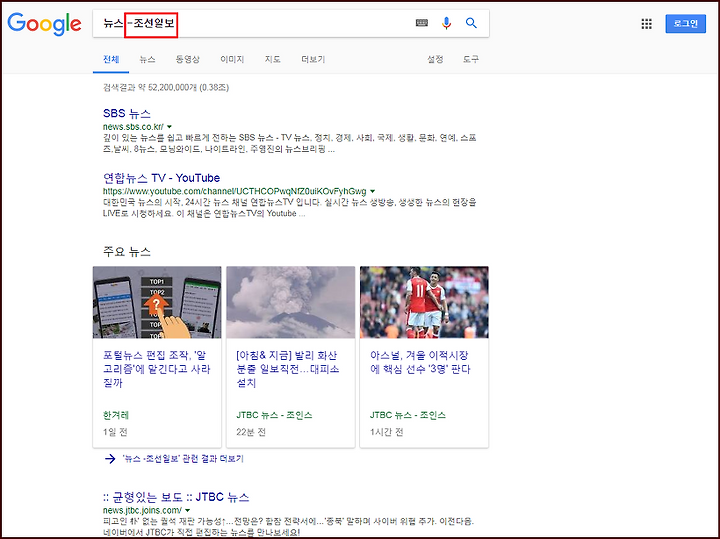Image resolution: width=720 pixels, height=539 pixels.
Task: Click the 22분 전 timestamp
Action: pyautogui.click(x=251, y=432)
